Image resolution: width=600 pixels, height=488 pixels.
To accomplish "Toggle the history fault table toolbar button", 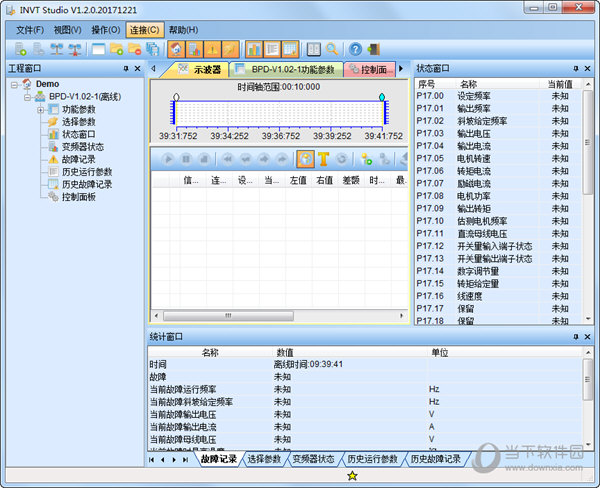I will tap(290, 49).
